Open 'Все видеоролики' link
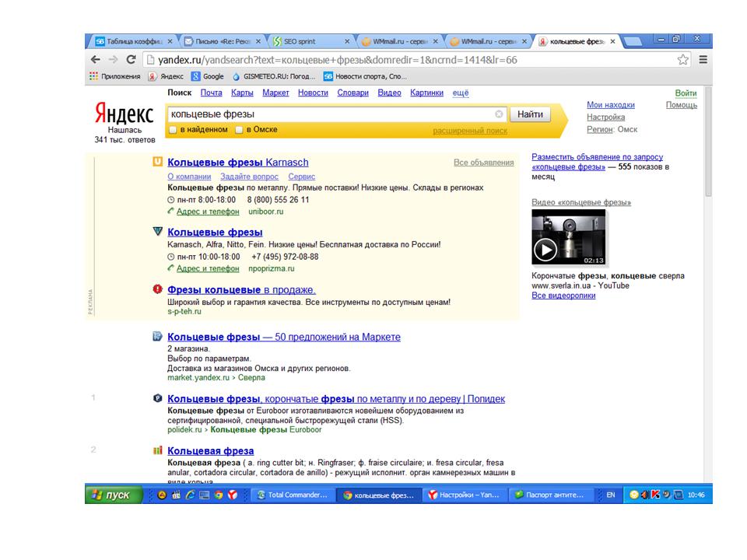The image size is (747, 560). click(563, 296)
